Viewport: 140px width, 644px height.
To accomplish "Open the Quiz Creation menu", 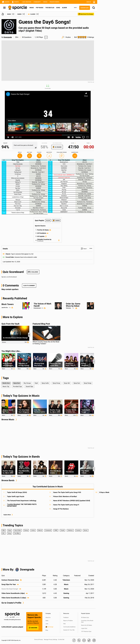I will point(27,2).
